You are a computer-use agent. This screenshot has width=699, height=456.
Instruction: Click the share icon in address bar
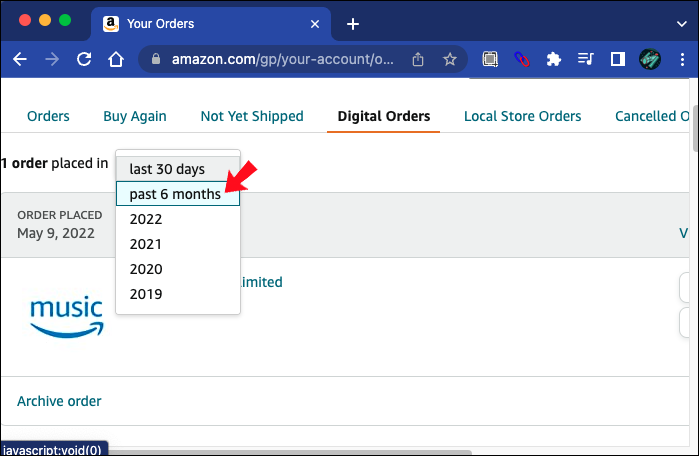(x=418, y=59)
